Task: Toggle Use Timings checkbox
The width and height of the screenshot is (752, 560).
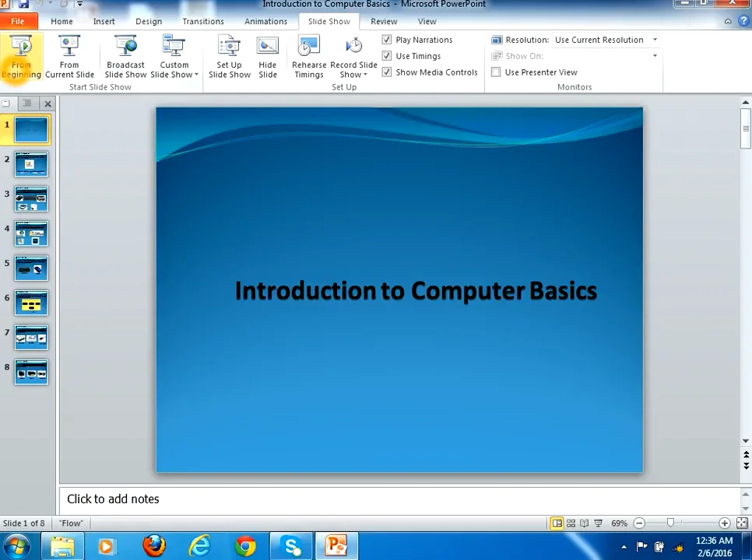Action: [x=387, y=56]
